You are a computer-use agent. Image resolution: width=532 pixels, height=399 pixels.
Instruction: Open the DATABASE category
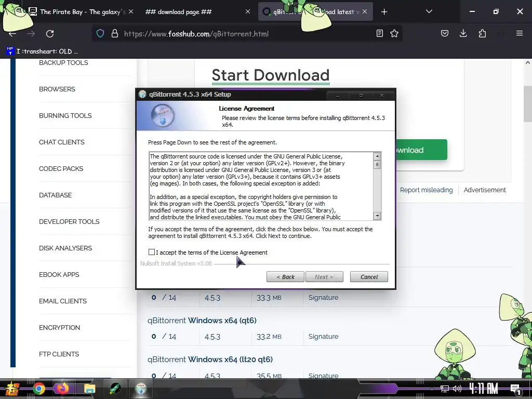click(x=55, y=195)
